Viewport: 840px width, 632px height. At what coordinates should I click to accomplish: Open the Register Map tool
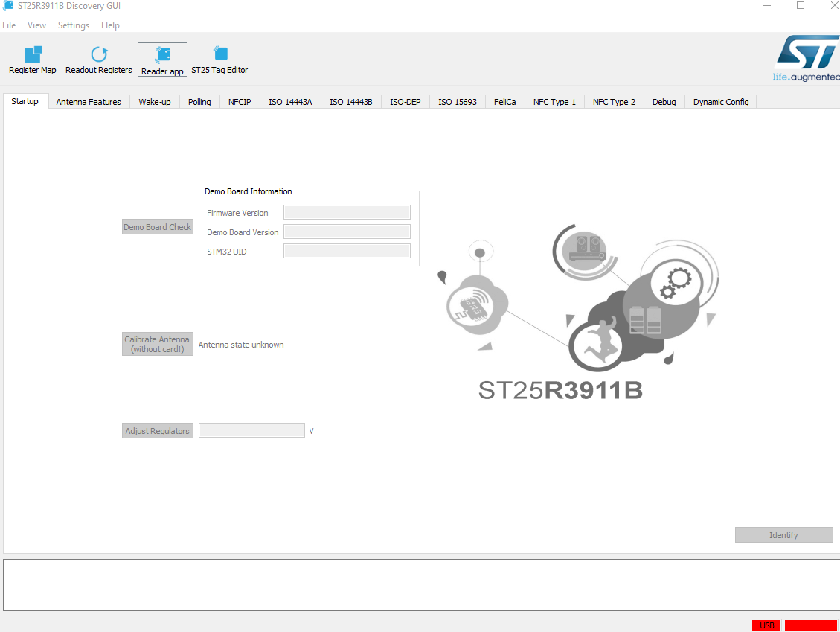click(32, 59)
